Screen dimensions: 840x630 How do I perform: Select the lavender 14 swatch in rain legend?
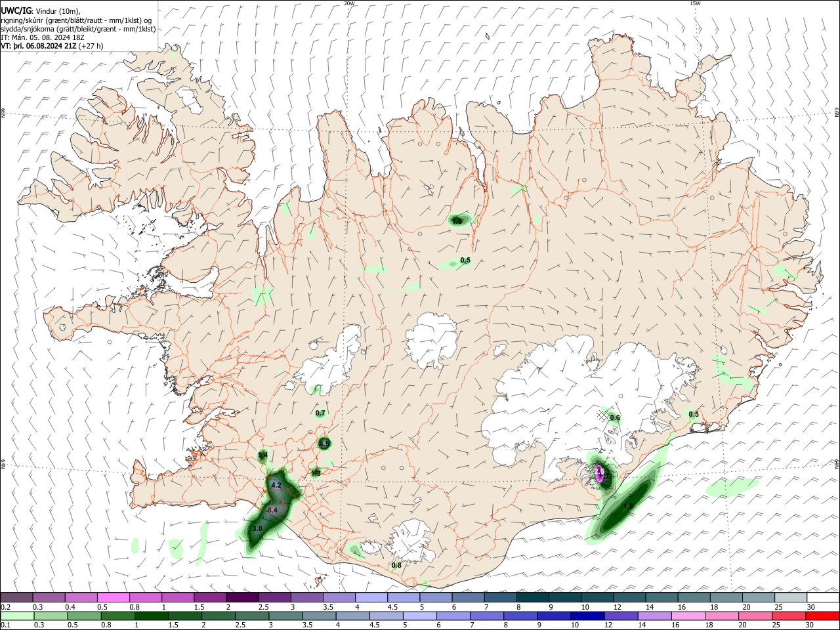coord(654,616)
